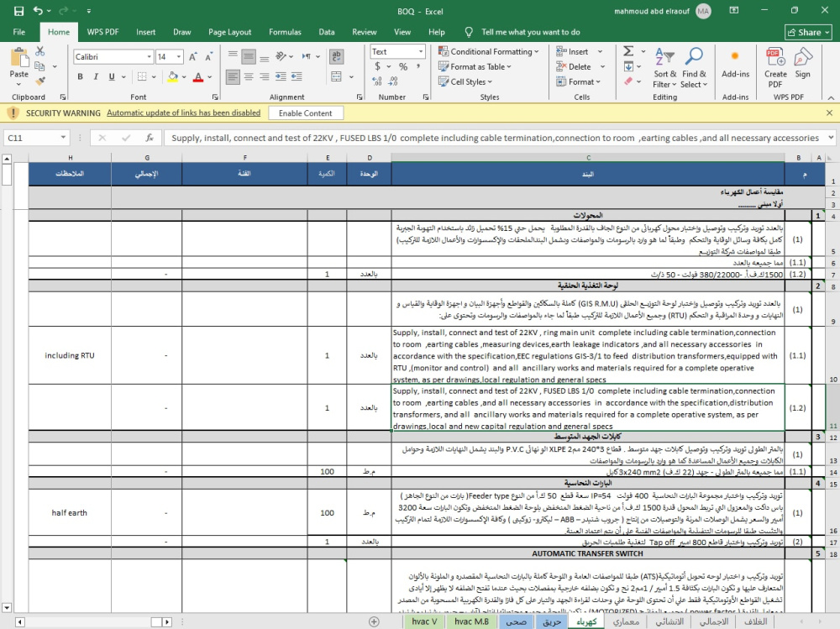The width and height of the screenshot is (840, 629).
Task: Expand Conditional Formatting menu
Action: point(489,51)
